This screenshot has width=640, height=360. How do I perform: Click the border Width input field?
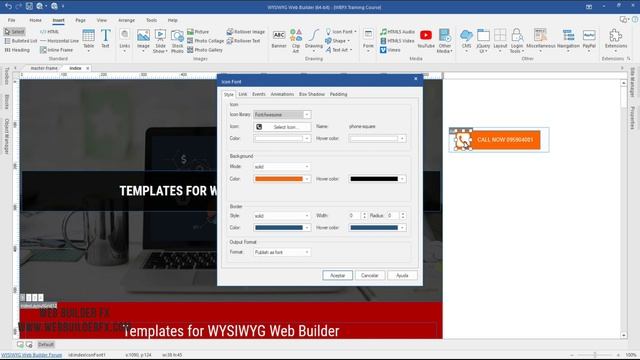tap(354, 216)
